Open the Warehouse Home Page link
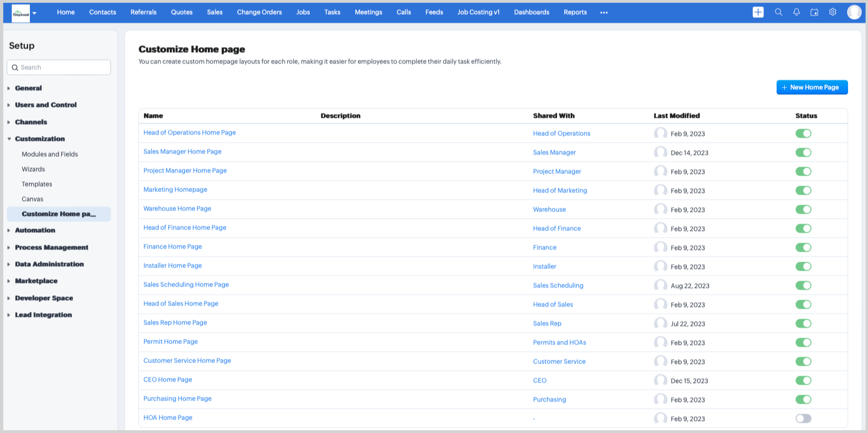Image resolution: width=868 pixels, height=433 pixels. tap(177, 209)
